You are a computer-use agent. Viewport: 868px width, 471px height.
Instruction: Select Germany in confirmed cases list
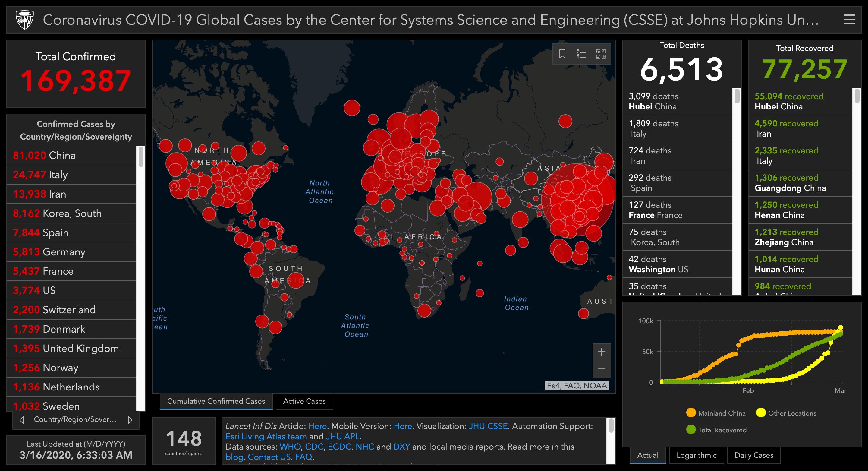pyautogui.click(x=71, y=252)
